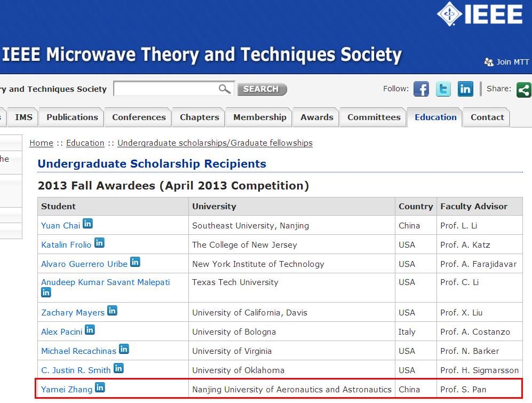Screen dimensions: 532x403
Task: Click into the site search field
Action: pos(165,89)
